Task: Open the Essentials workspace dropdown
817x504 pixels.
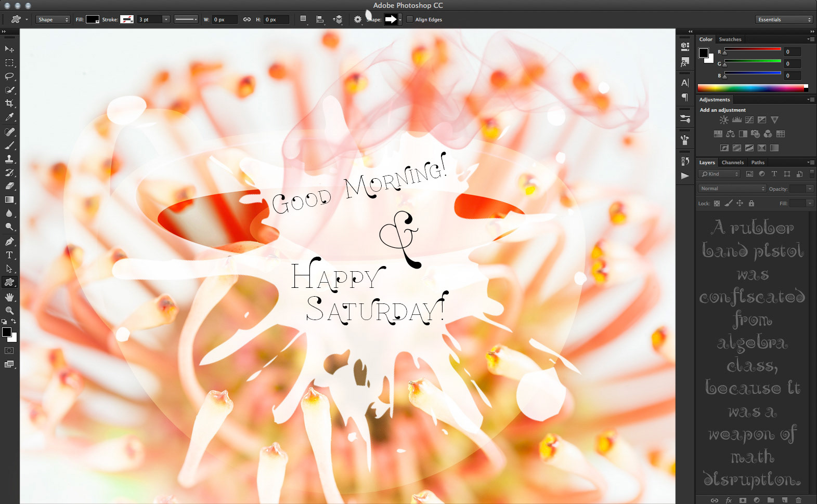Action: click(x=784, y=20)
